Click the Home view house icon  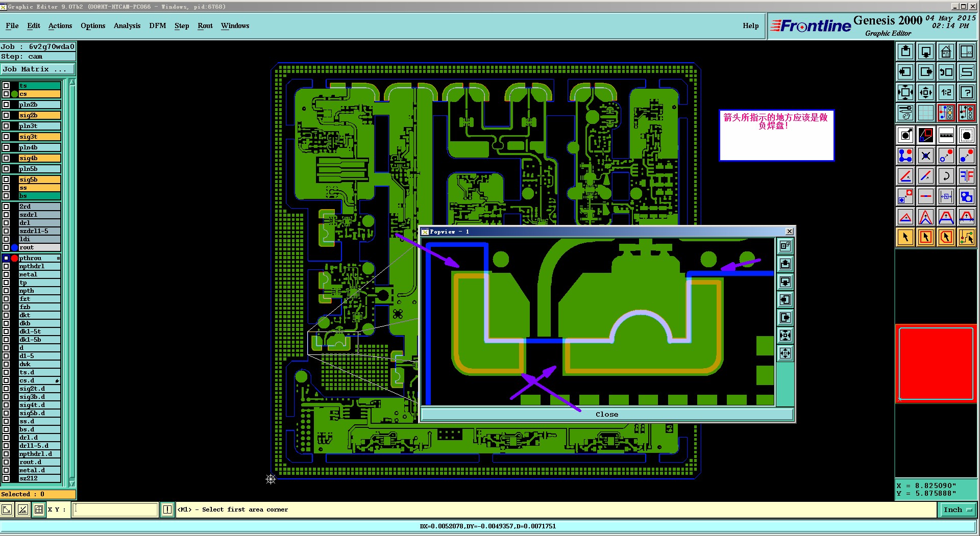tap(946, 52)
